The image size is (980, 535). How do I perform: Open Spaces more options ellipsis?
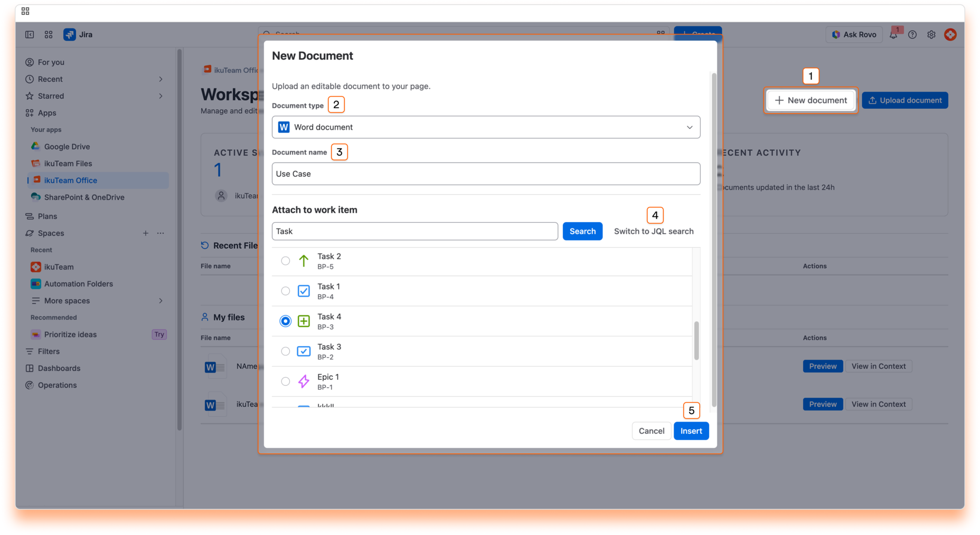(161, 233)
